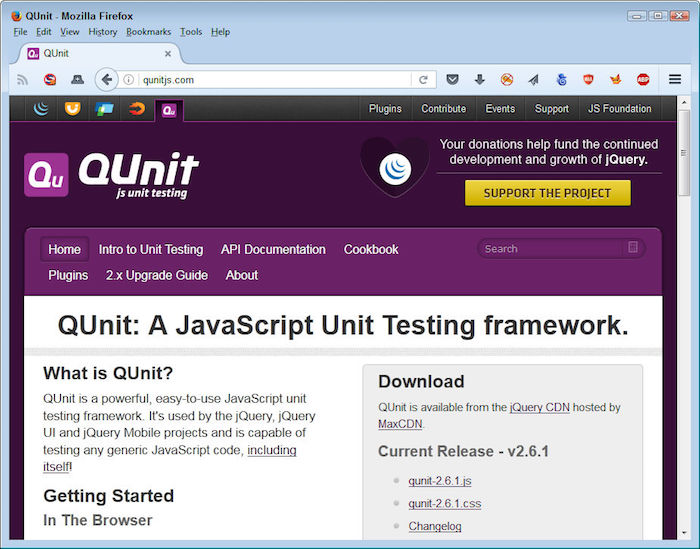Download qunit-2.6.1.css
Image resolution: width=700 pixels, height=549 pixels.
[x=445, y=503]
